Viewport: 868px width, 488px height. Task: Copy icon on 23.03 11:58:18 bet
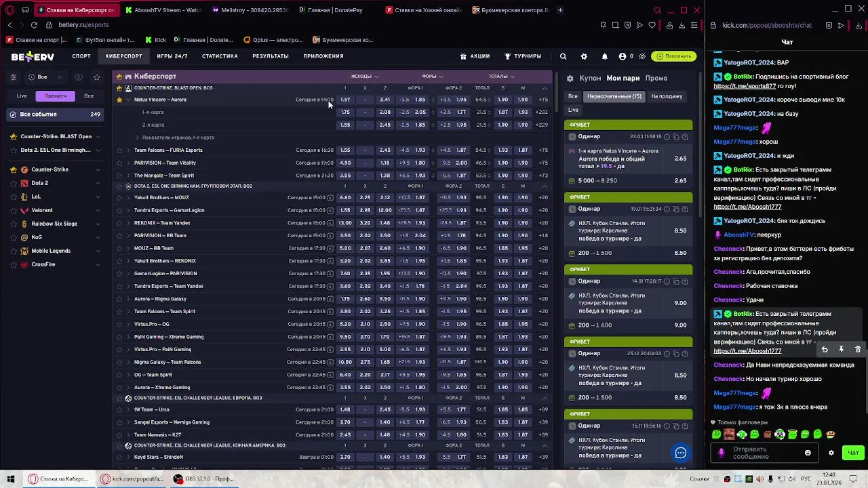coord(675,137)
